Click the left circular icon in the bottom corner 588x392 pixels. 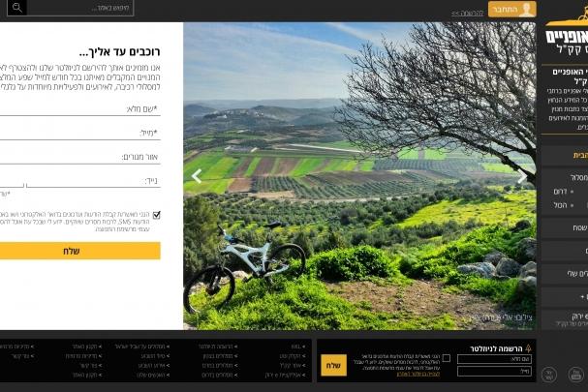tap(549, 375)
